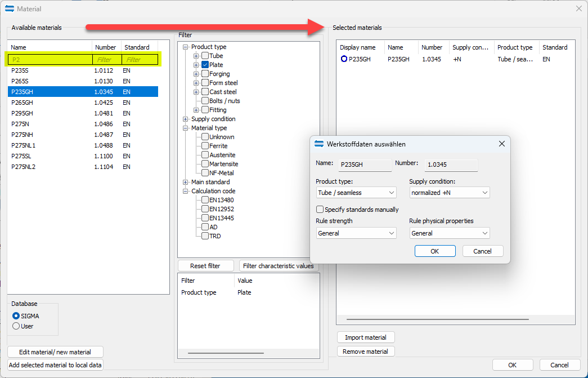
Task: Click OK in the Werkstoffdaten dialog
Action: point(434,251)
